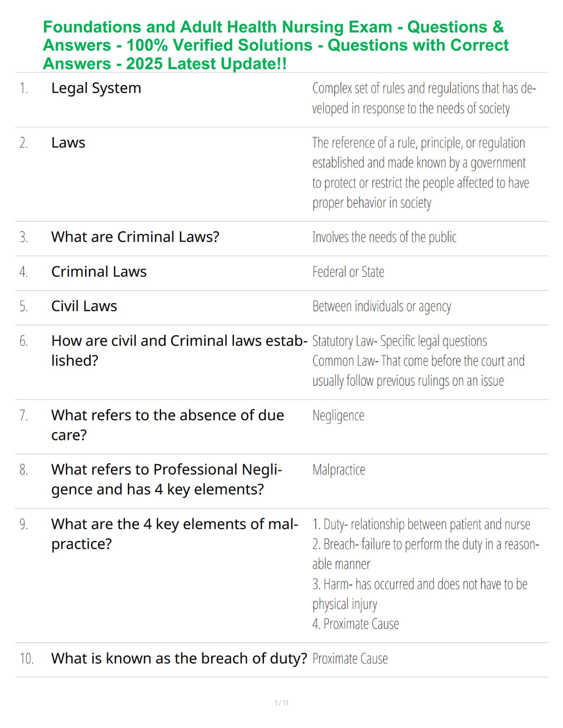Select the 'Federal or State' answer
This screenshot has height=728, width=563.
[348, 272]
